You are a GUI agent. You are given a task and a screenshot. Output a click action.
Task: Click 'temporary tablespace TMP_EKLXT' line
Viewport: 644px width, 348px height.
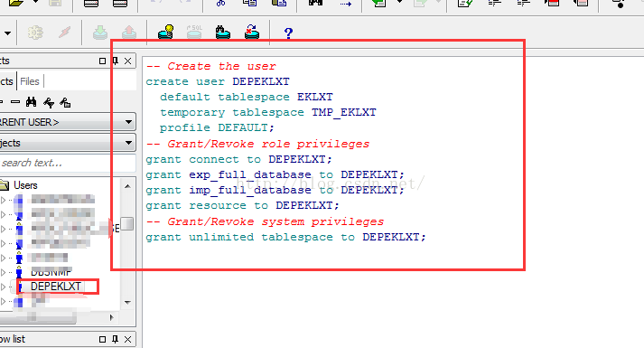(267, 112)
